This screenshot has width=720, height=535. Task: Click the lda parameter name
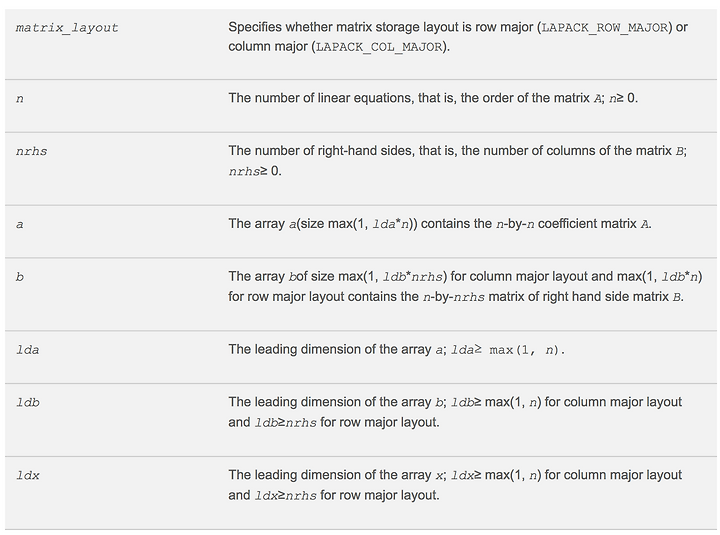[28, 350]
